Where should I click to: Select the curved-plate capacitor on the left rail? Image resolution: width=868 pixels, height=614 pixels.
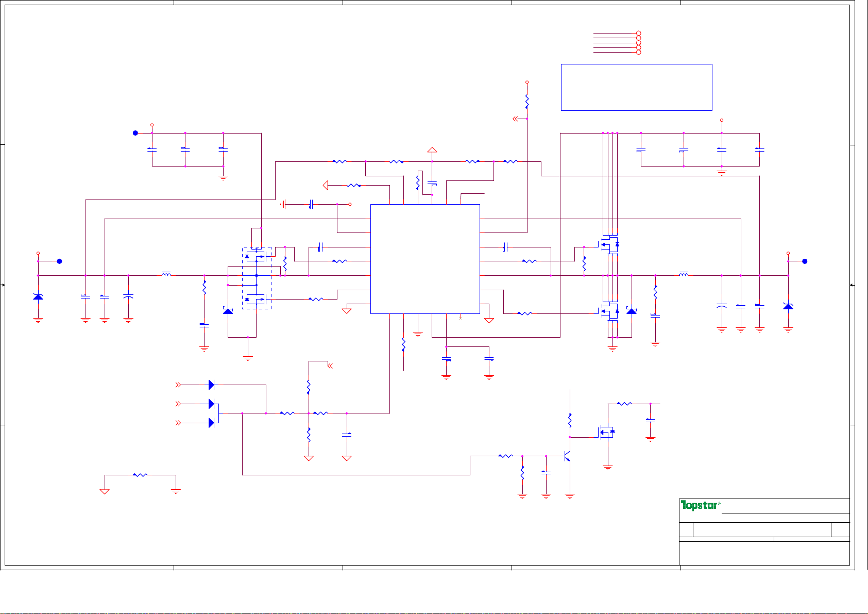(x=128, y=296)
